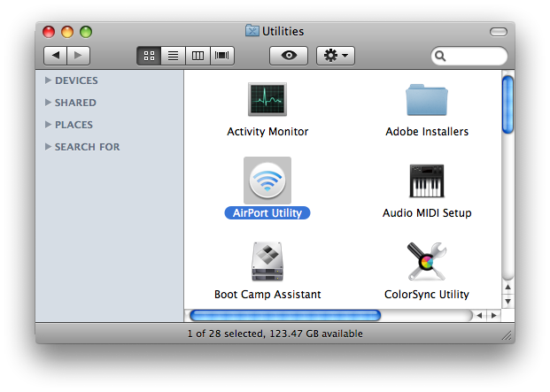Close the Utilities window with red button
550x392 pixels.
click(x=49, y=32)
